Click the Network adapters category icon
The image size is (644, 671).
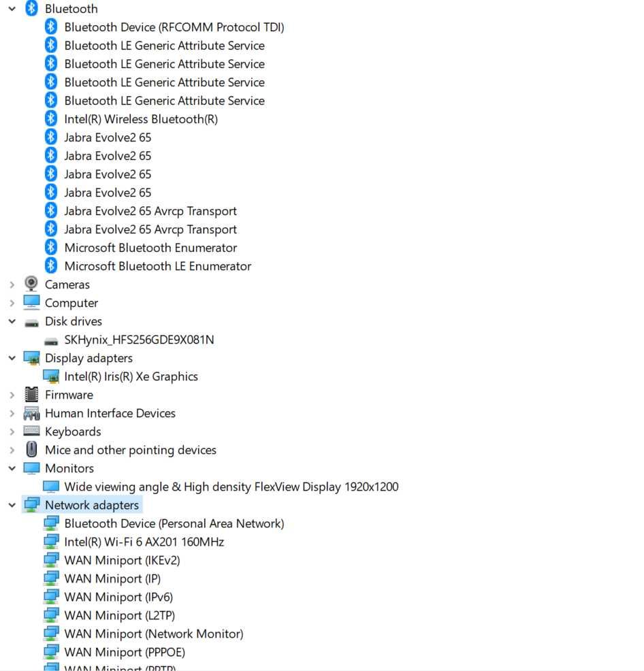[32, 505]
